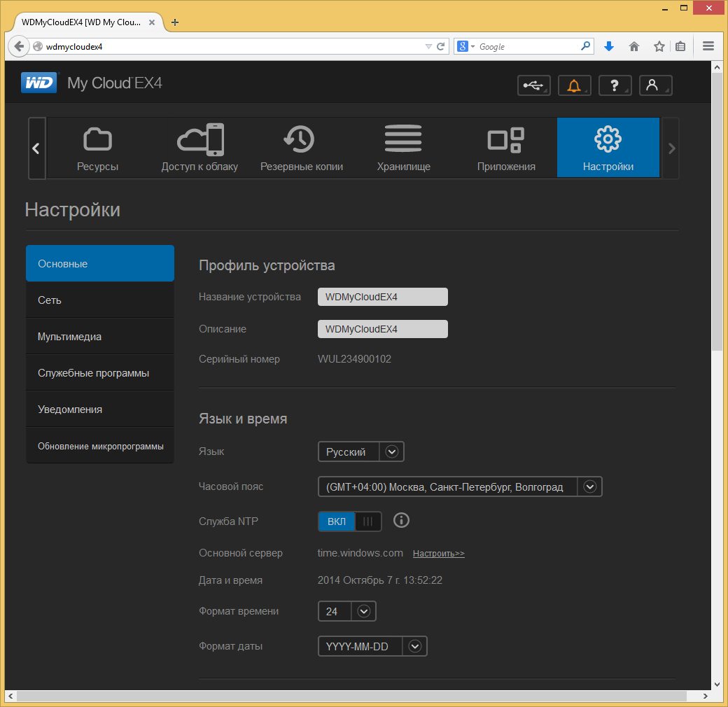Go to browser home page icon
The height and width of the screenshot is (707, 728).
point(634,46)
